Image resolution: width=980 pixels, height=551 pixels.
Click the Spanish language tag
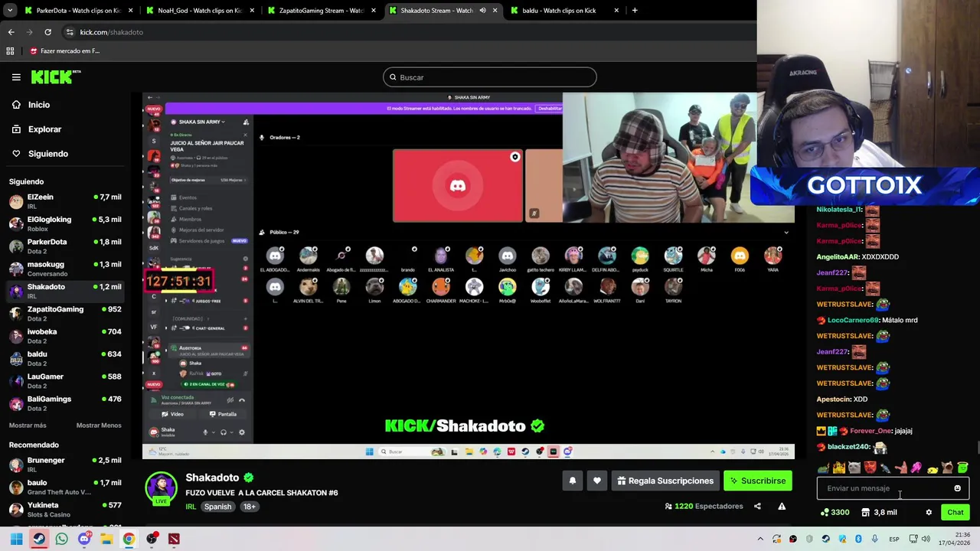click(x=217, y=507)
